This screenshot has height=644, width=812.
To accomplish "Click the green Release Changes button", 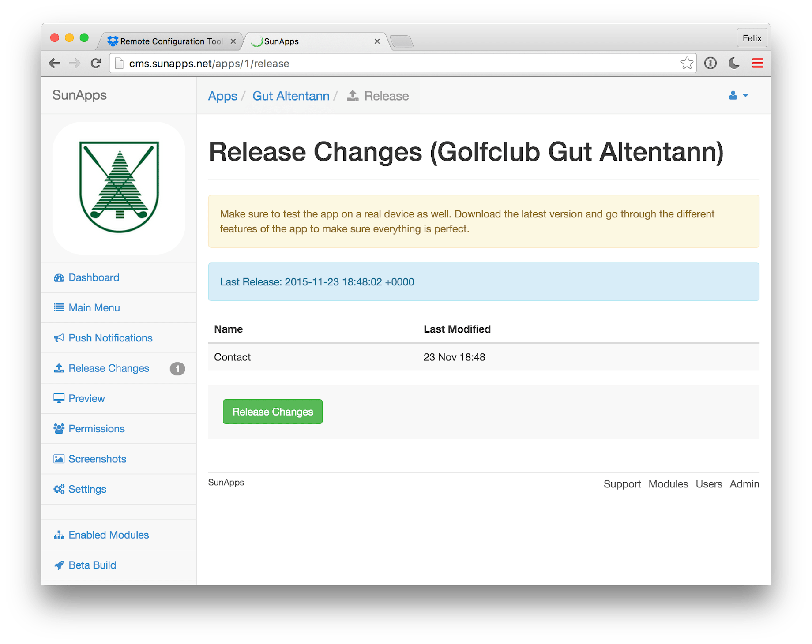I will 273,412.
